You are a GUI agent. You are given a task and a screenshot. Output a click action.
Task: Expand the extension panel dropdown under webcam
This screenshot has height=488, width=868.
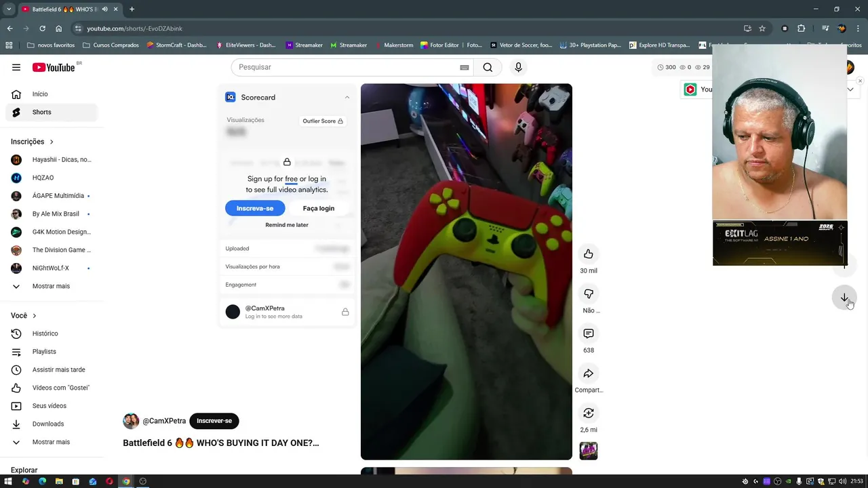pos(850,89)
